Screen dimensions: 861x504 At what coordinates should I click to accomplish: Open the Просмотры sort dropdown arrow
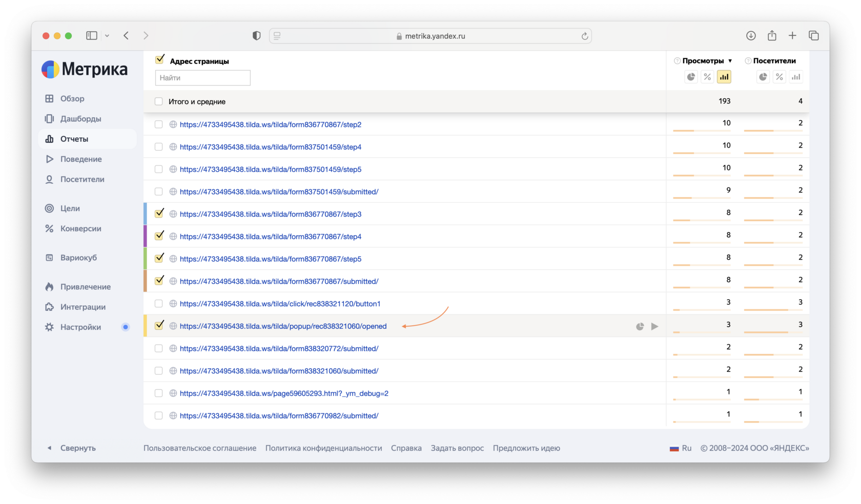(x=730, y=61)
